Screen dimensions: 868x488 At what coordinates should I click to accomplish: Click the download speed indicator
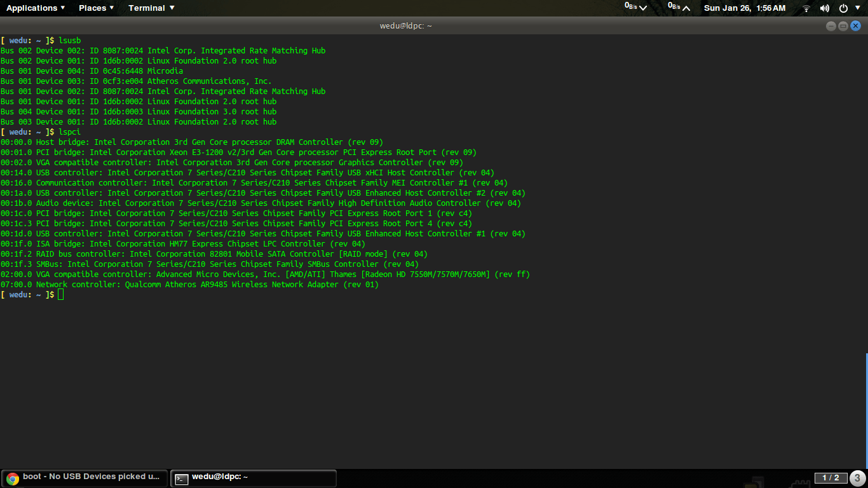click(635, 8)
